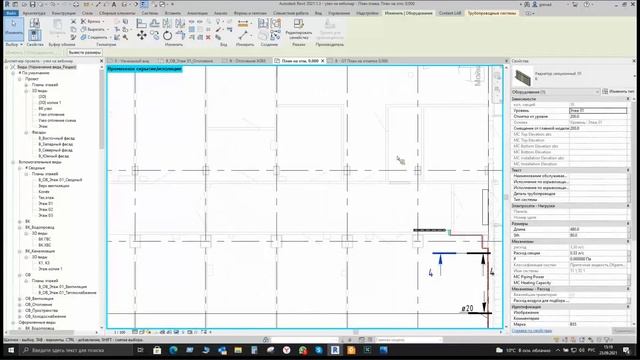Select '{3D}' view in Project Browser
This screenshot has height=360, width=640.
(x=42, y=97)
